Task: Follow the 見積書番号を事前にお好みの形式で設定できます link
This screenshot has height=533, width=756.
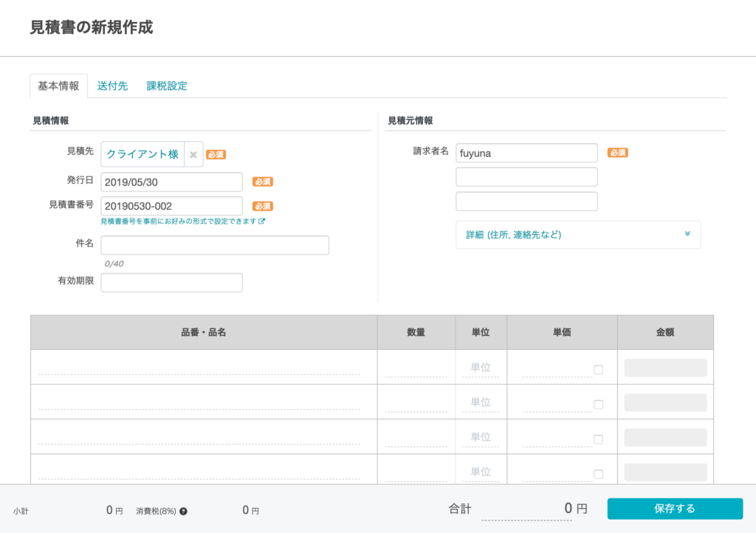Action: (x=182, y=221)
